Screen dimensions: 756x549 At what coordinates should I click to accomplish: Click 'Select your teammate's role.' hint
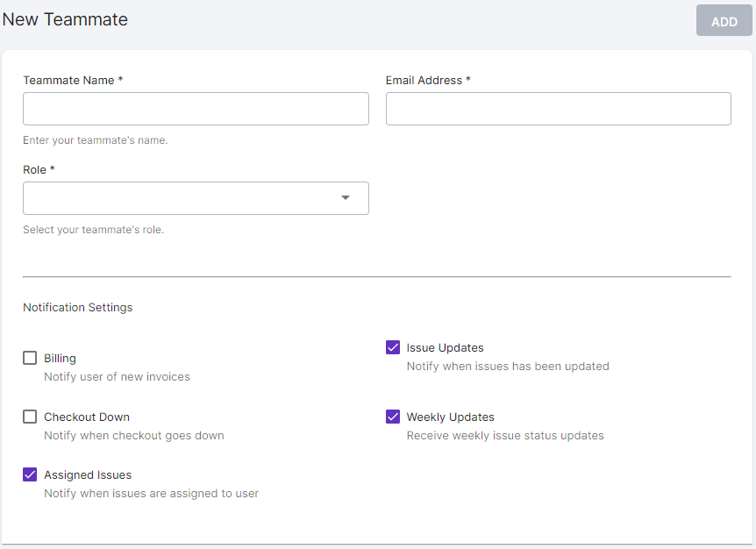click(x=94, y=230)
